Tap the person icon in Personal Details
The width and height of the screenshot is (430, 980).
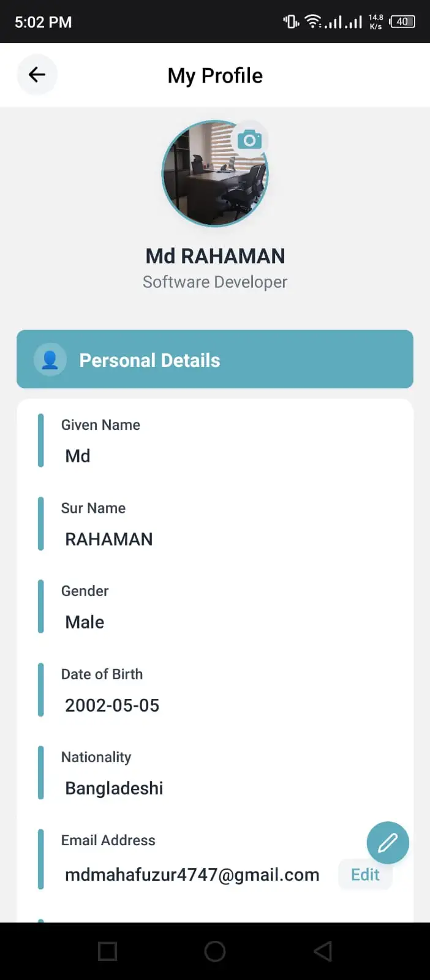[50, 360]
